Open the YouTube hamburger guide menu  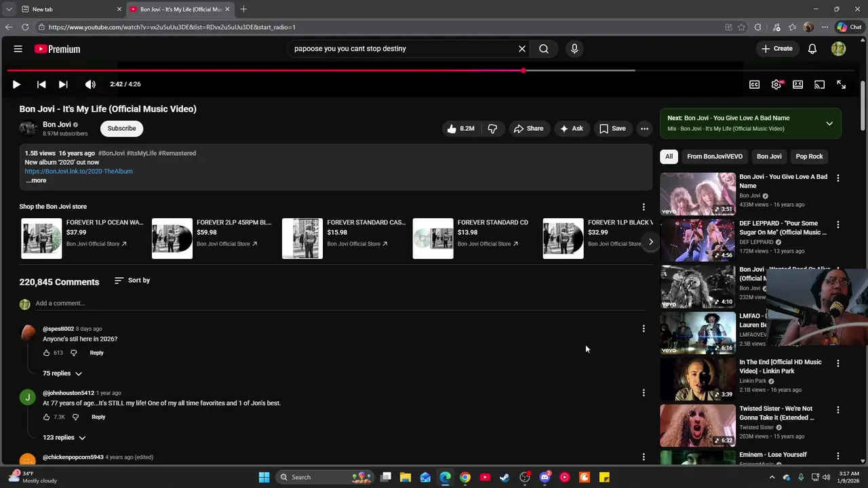click(18, 49)
